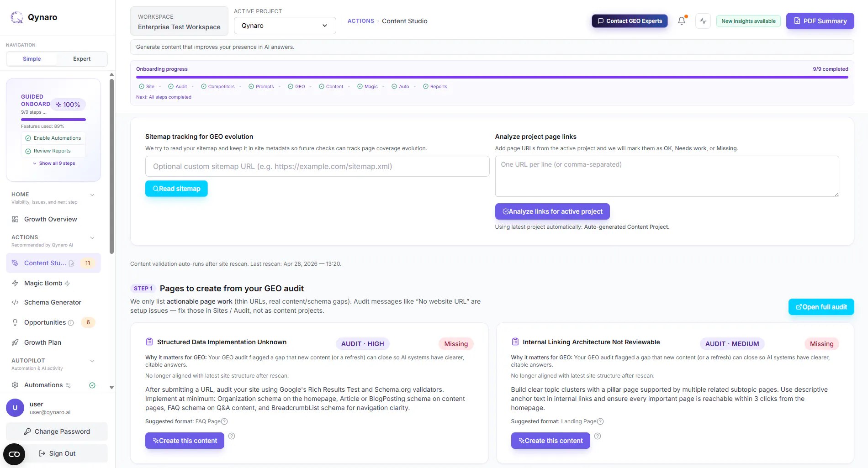
Task: Download the PDF Summary
Action: click(x=820, y=21)
